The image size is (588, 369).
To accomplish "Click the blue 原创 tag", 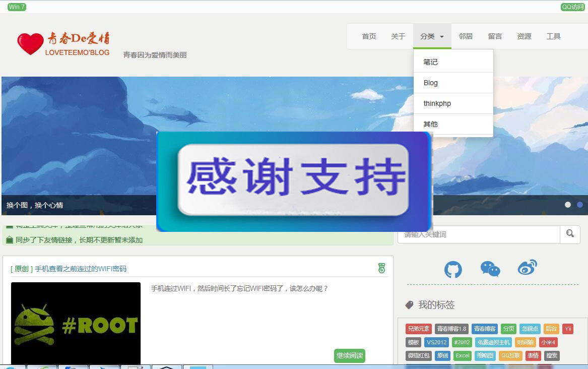I will (x=442, y=355).
